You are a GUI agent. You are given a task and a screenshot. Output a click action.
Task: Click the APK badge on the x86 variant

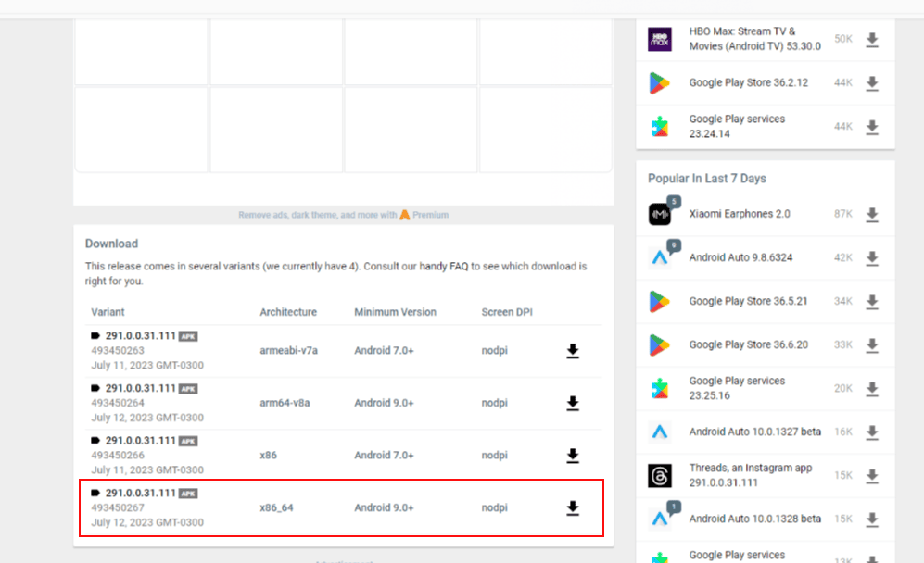click(187, 441)
